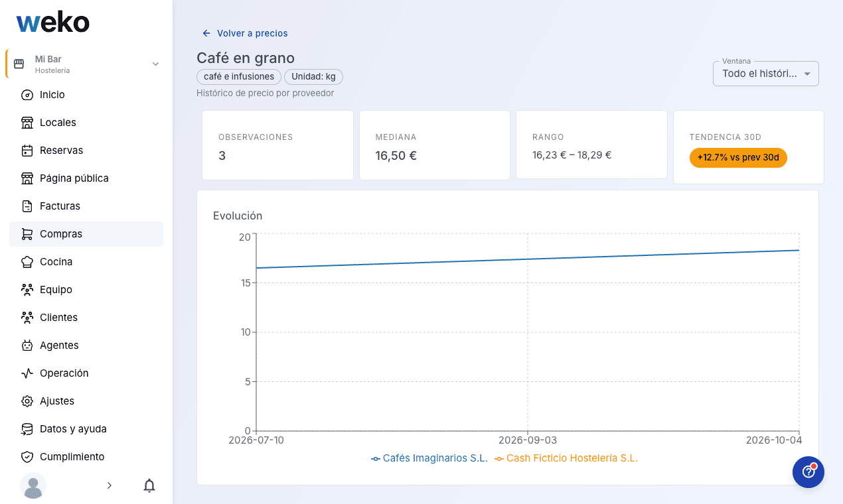The width and height of the screenshot is (843, 504).
Task: Click the Cocina chef hat icon
Action: click(x=27, y=262)
